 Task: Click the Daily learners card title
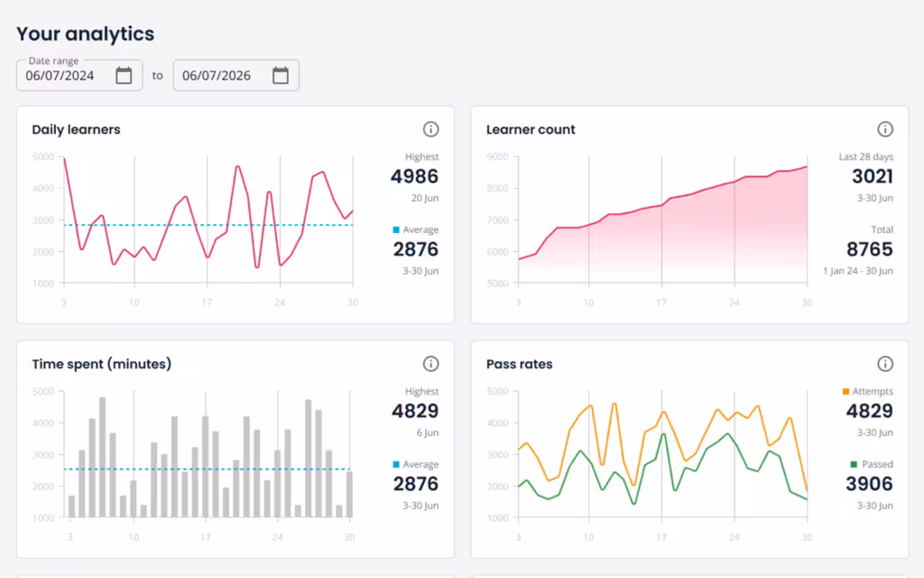click(x=76, y=130)
